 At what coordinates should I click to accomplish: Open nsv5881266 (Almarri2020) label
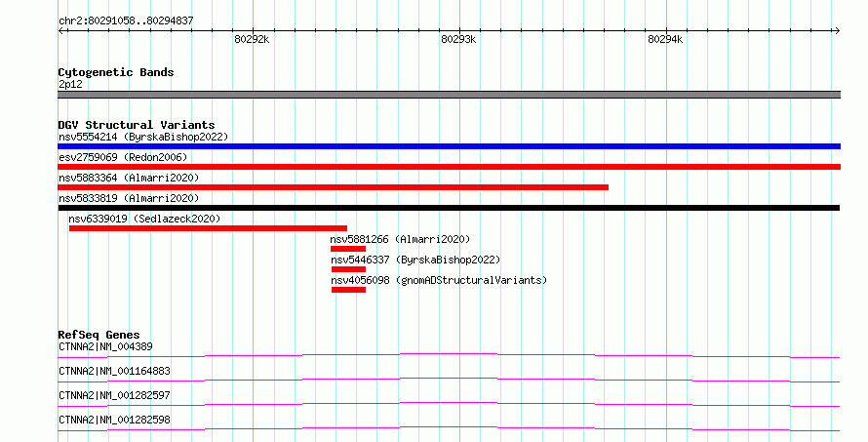400,239
